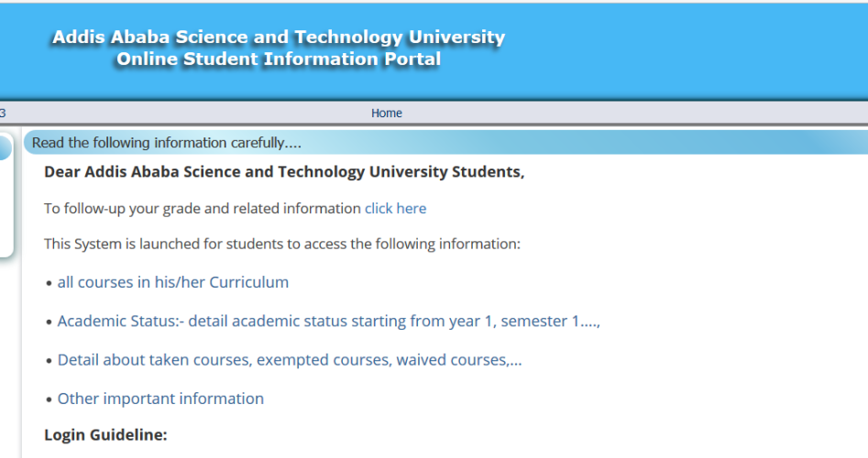Click the 'Dear Addis Ababa...Students' greeting heading

284,172
